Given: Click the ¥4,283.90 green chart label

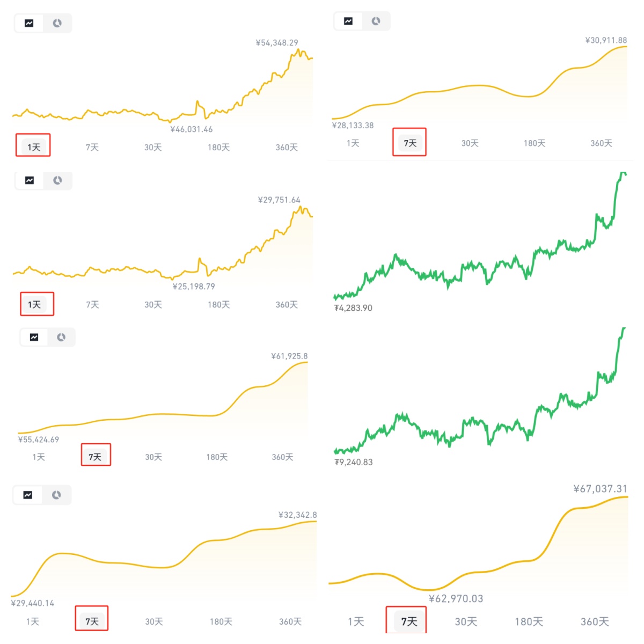Looking at the screenshot, I should (353, 308).
